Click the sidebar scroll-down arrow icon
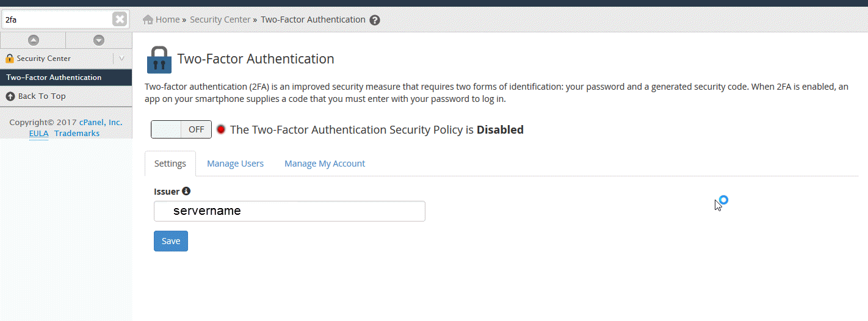 point(99,40)
